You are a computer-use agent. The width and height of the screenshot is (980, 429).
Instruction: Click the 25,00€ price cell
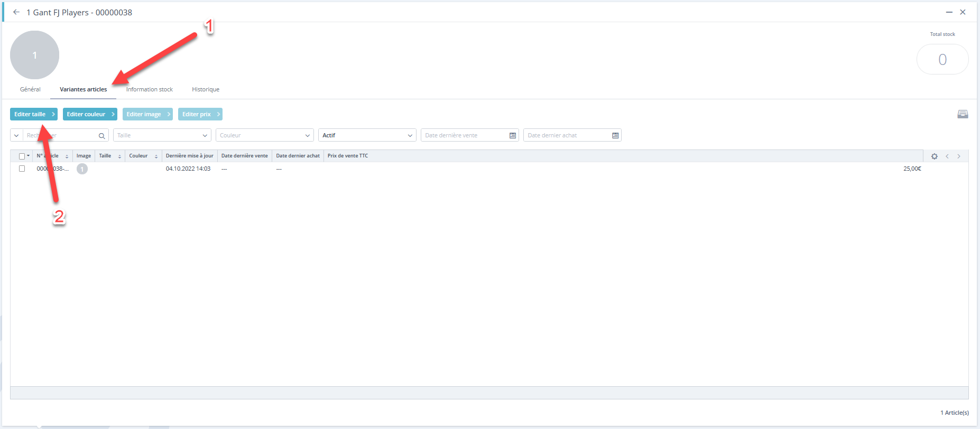(912, 169)
